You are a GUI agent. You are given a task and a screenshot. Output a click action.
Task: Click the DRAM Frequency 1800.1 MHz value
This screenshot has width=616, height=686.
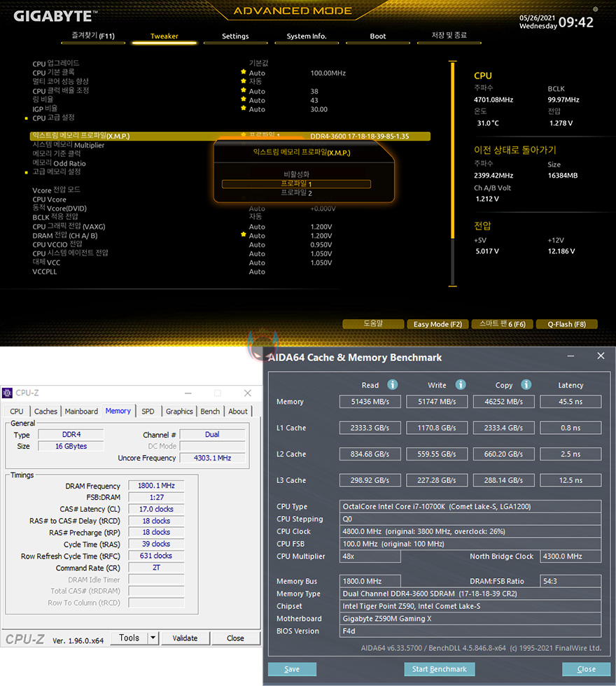coord(156,486)
